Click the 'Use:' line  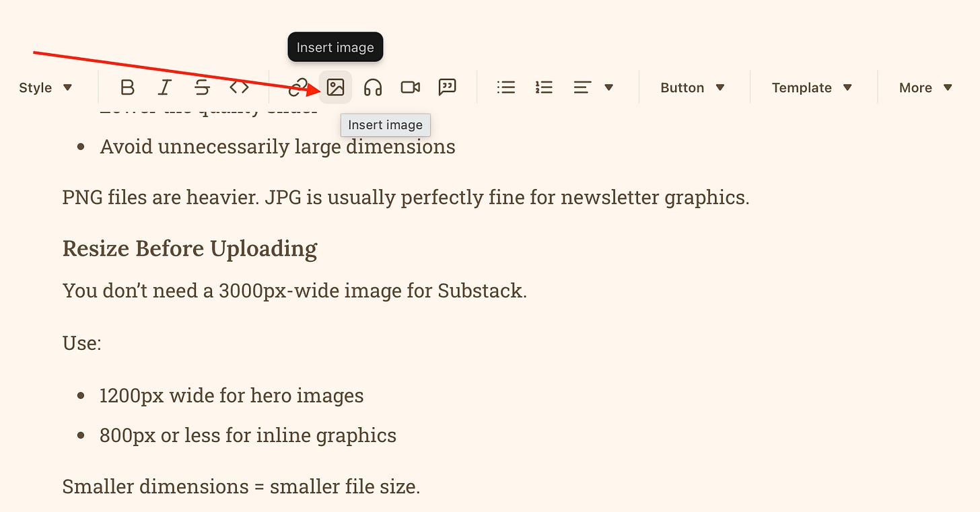pos(81,343)
